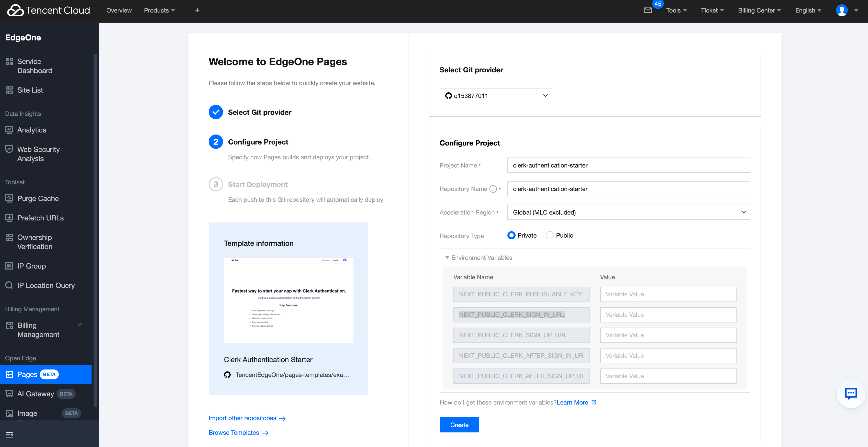The image size is (868, 447).
Task: Open the English language dropdown
Action: point(808,10)
